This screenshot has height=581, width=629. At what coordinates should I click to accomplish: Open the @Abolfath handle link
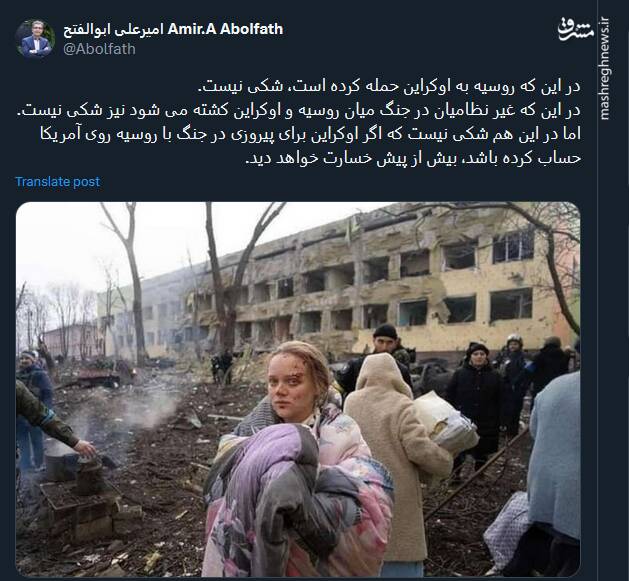99,49
